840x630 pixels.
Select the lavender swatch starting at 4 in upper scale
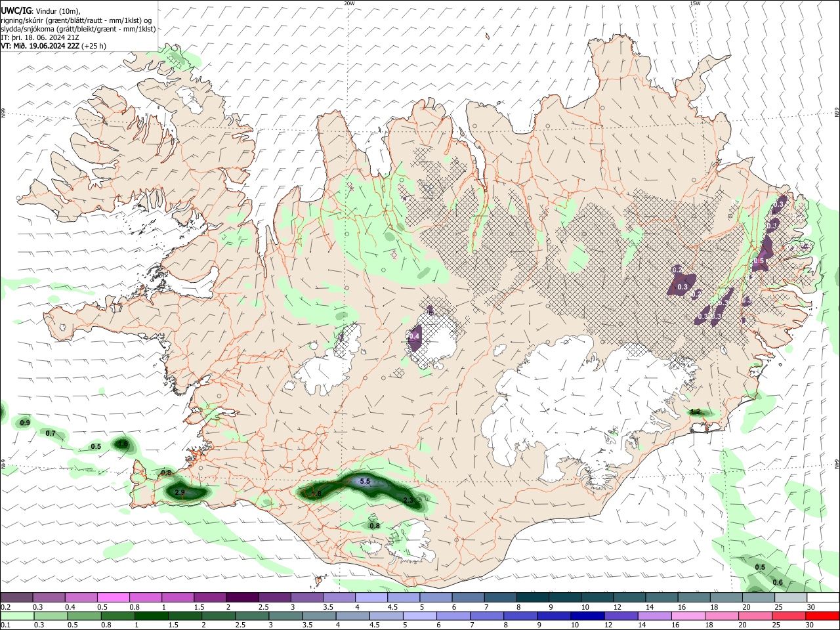coord(370,597)
